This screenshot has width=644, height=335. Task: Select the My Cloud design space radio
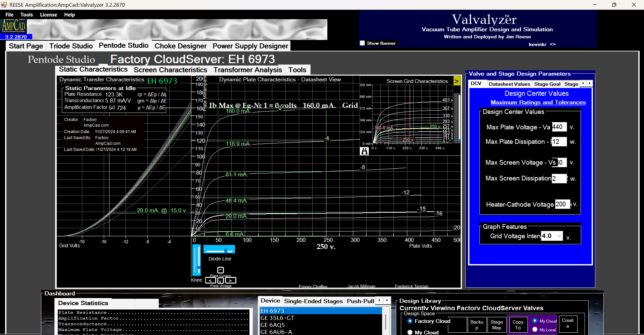point(410,332)
